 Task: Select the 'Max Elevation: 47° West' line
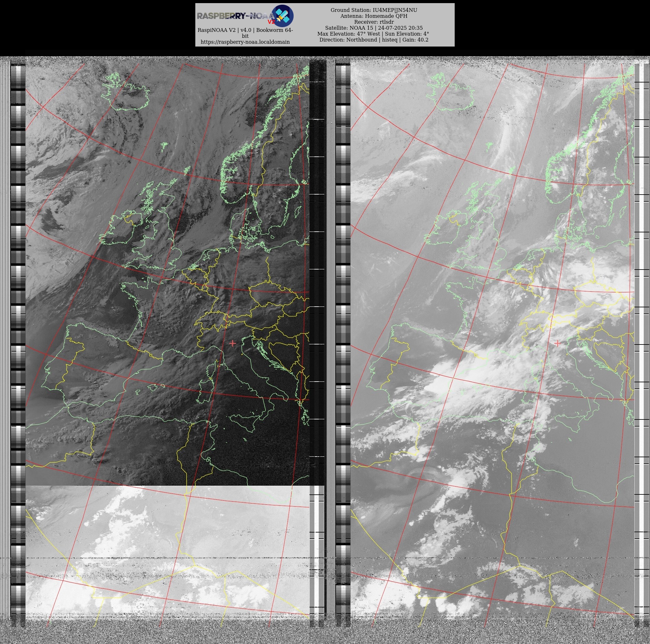(x=348, y=34)
